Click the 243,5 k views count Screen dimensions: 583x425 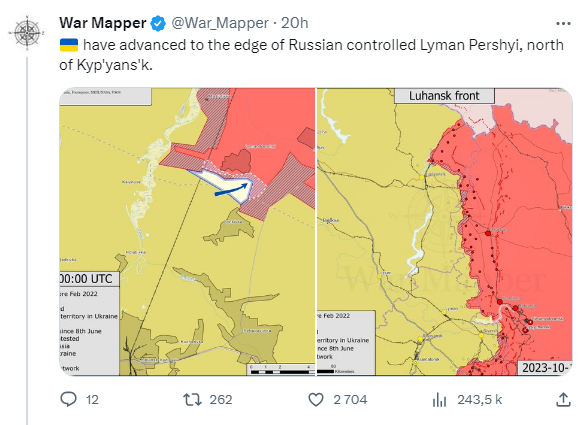click(x=480, y=400)
